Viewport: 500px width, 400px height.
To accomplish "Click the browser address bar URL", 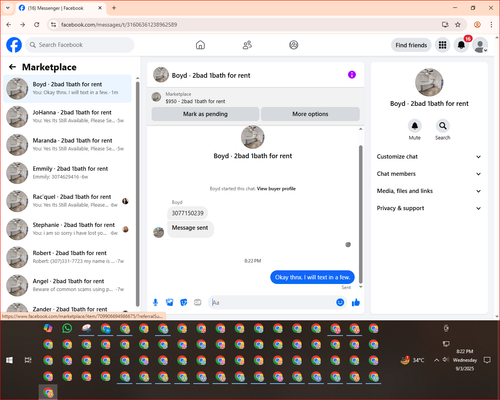I will (119, 24).
